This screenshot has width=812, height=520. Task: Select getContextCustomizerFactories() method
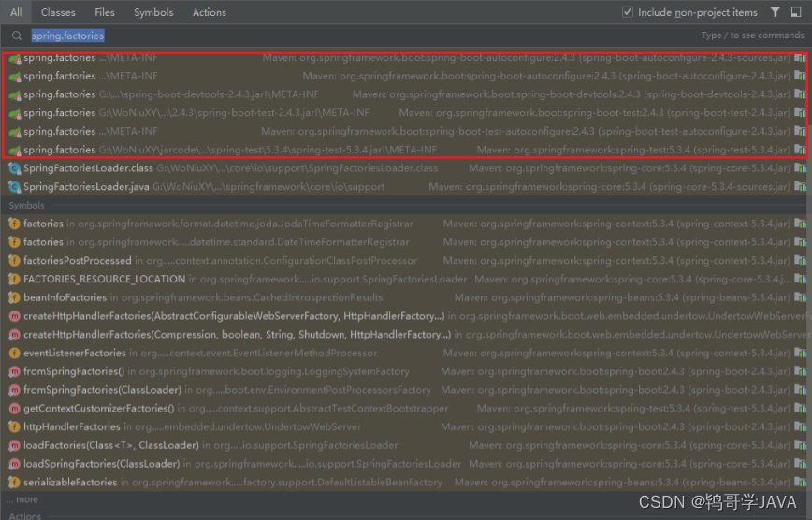click(406, 409)
